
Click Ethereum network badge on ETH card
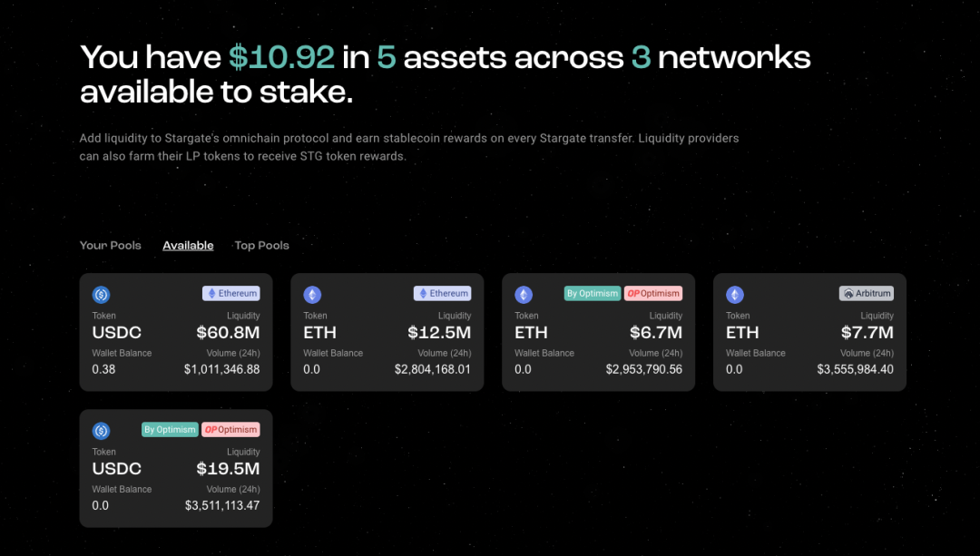tap(443, 294)
